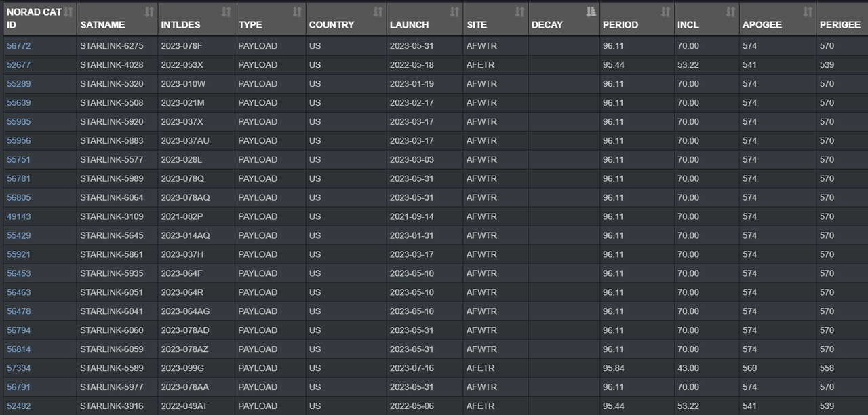Select launch date 2023-07-16
The image size is (868, 415).
tap(412, 368)
